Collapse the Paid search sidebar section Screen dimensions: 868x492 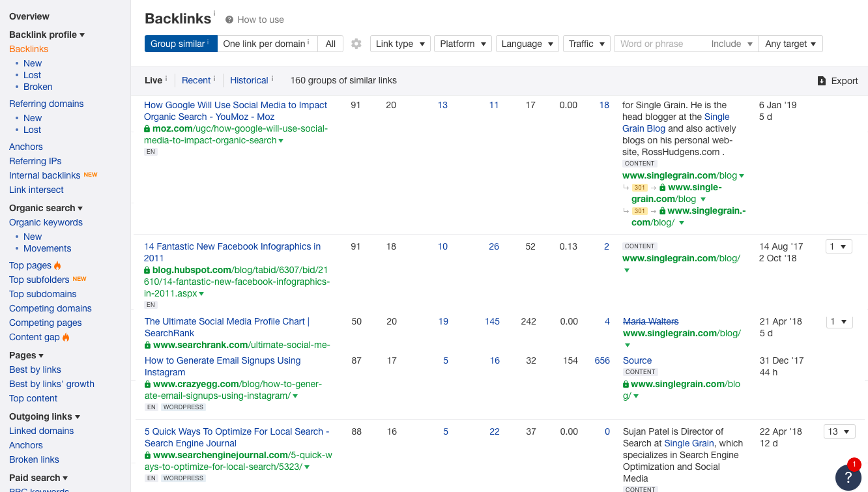click(39, 478)
